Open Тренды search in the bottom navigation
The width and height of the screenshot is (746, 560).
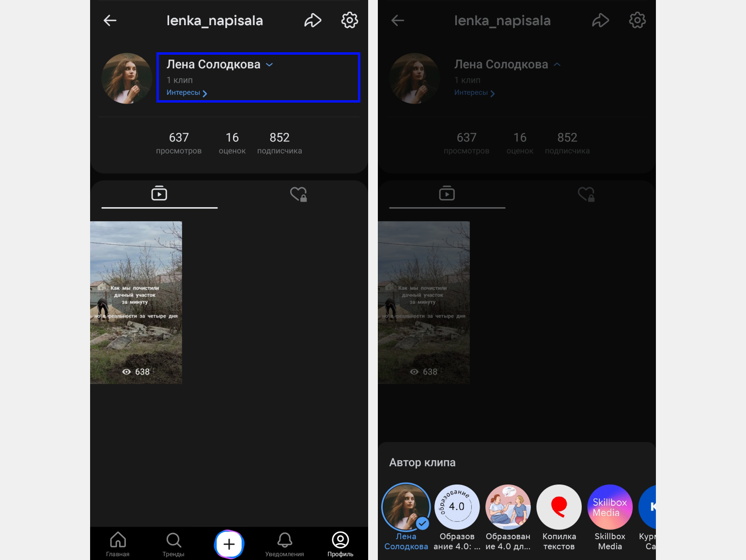(173, 544)
